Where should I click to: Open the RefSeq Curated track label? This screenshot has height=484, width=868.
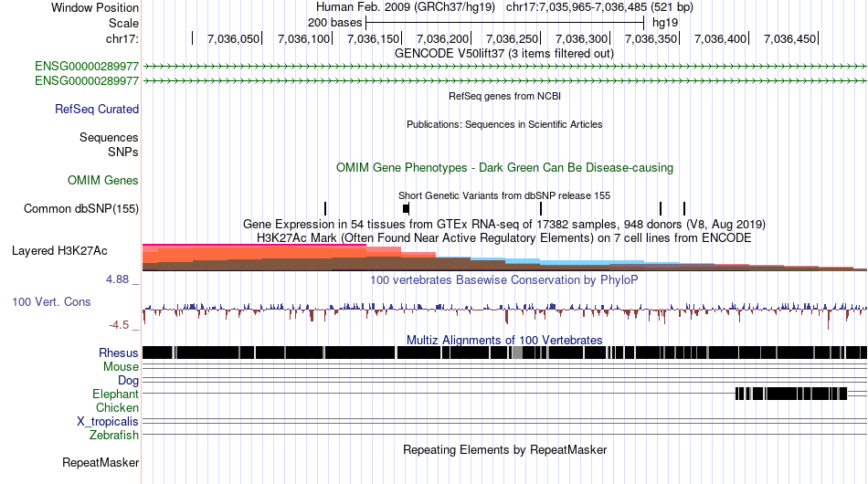[97, 109]
